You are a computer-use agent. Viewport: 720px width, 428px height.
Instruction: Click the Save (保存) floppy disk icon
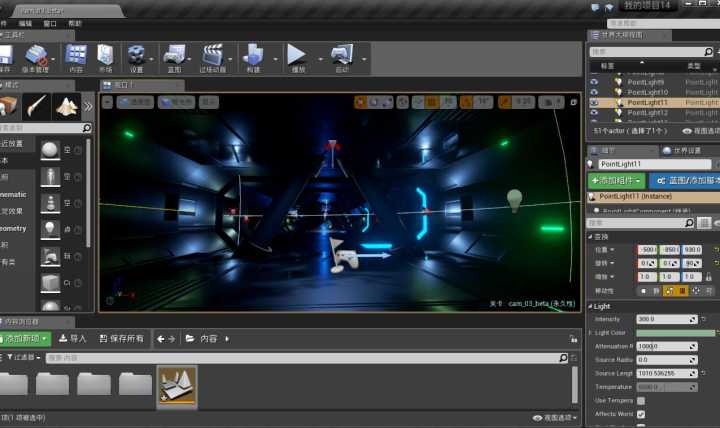(6, 55)
